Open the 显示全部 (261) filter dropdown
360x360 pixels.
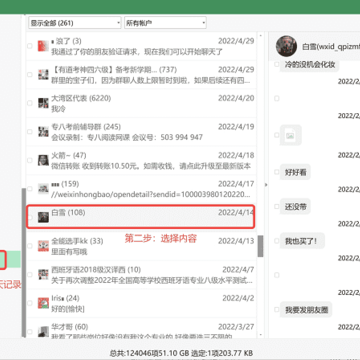coord(75,23)
